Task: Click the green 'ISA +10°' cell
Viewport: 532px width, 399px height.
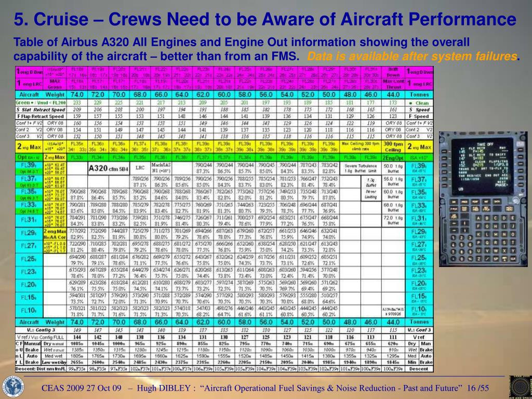Action: [420, 158]
